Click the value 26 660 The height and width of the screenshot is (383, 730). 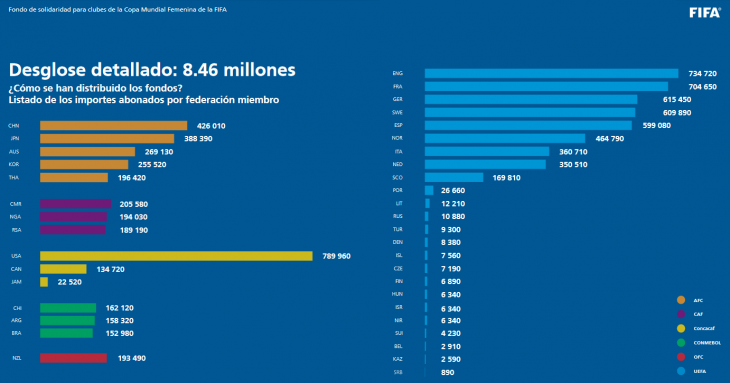click(x=453, y=190)
